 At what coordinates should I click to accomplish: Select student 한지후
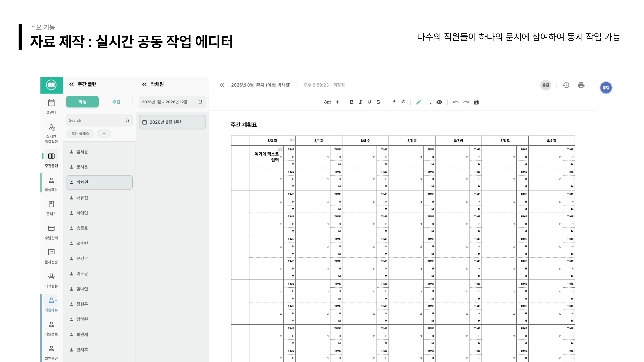(99, 350)
